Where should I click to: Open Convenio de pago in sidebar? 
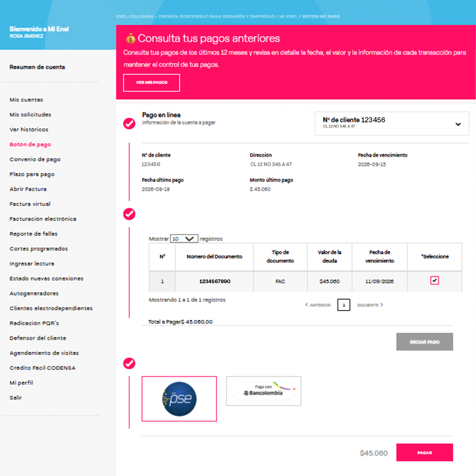pos(35,159)
